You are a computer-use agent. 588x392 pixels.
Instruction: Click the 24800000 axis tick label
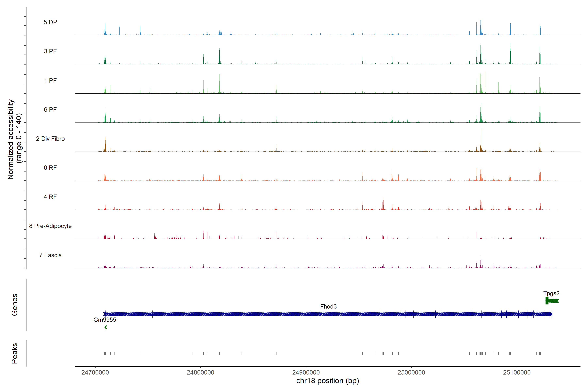(x=200, y=372)
